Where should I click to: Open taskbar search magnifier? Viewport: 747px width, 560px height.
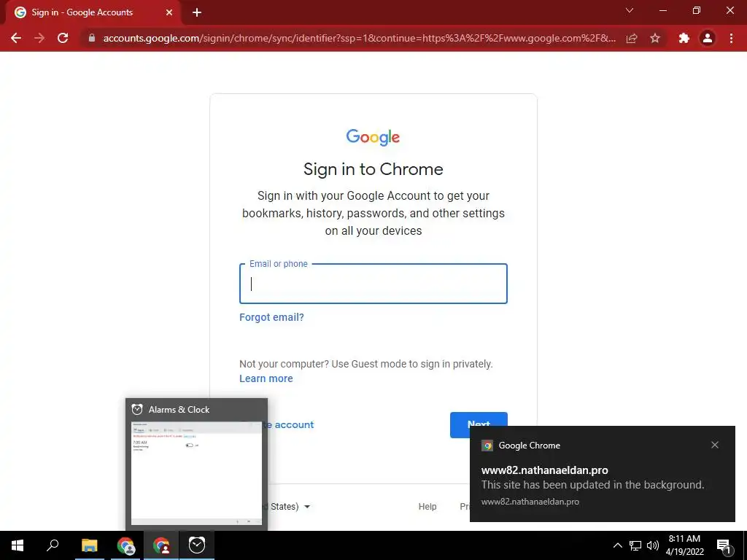pos(53,545)
